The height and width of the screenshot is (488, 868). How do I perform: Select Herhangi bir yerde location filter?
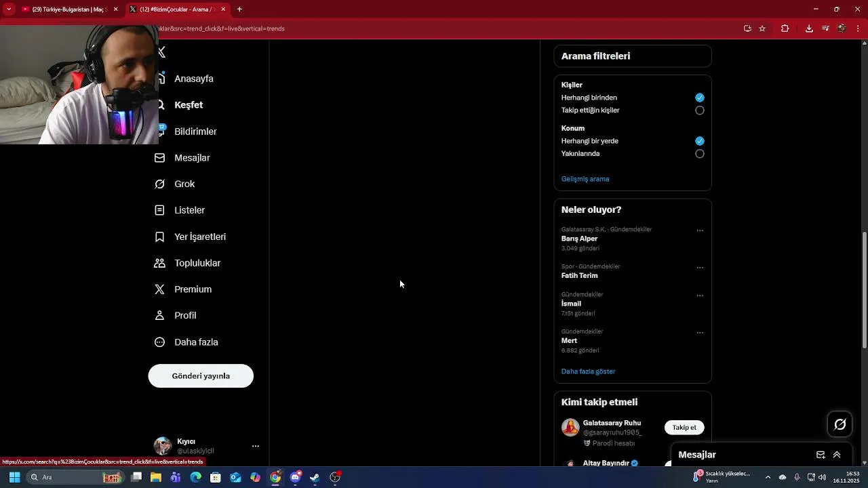(x=700, y=141)
